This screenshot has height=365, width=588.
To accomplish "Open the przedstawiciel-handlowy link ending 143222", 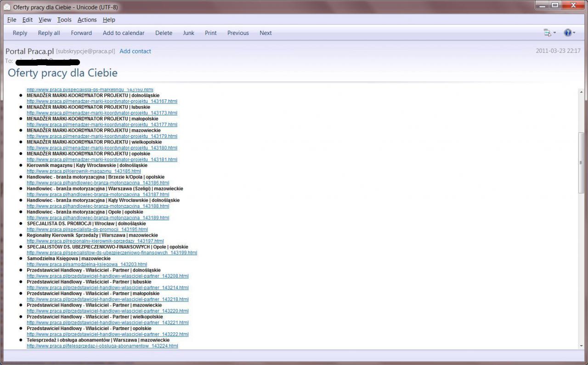I will (x=107, y=334).
